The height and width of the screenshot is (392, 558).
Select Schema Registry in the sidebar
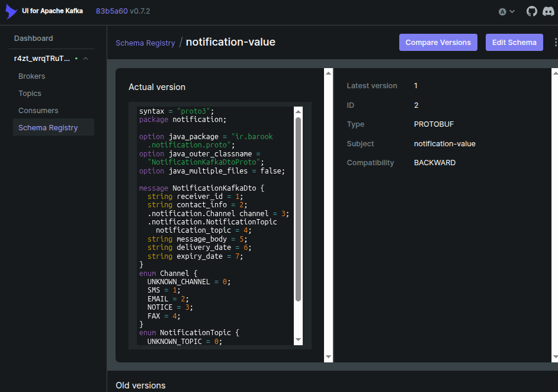tap(53, 127)
